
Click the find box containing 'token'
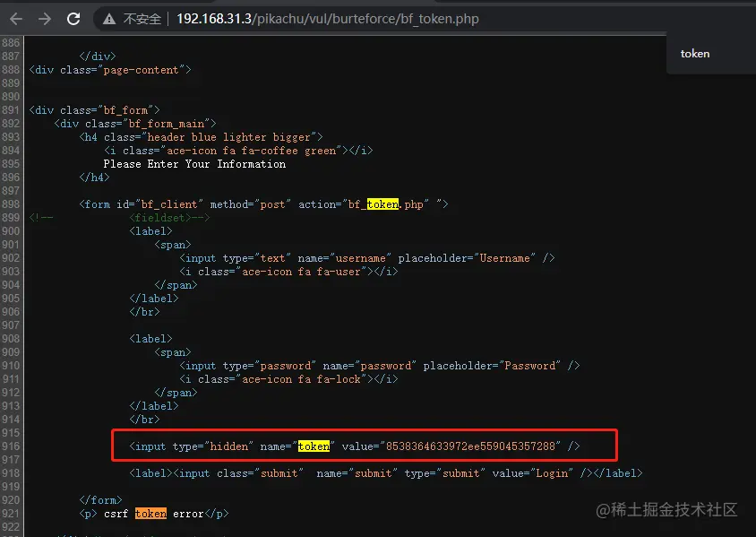[695, 54]
